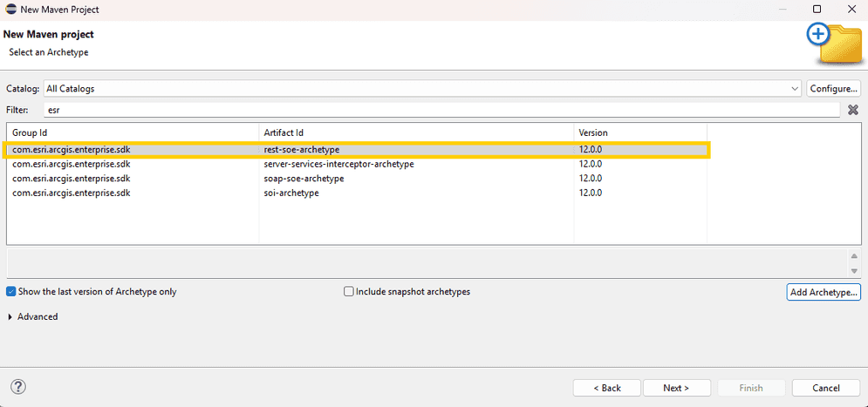Screen dimensions: 868x407
Task: Click the new Maven project folder icon
Action: [x=834, y=44]
